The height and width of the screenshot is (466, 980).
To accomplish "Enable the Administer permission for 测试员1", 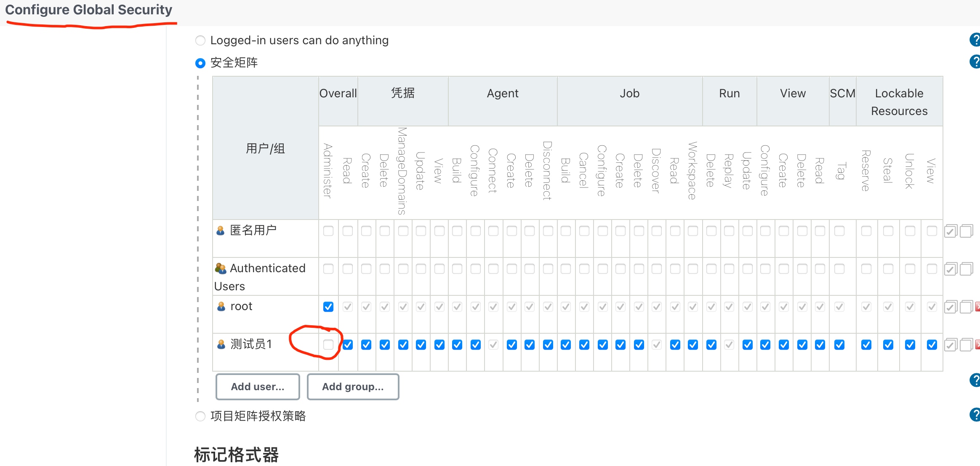I will tap(328, 345).
